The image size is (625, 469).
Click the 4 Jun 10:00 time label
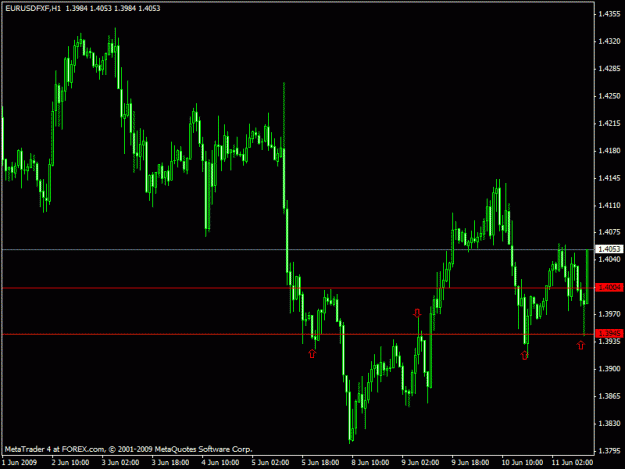pos(220,462)
